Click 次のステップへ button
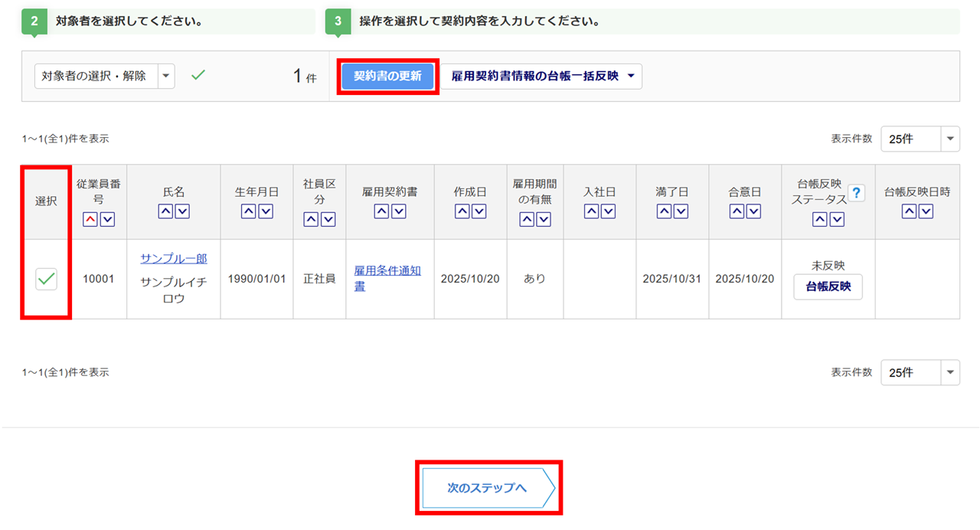The width and height of the screenshot is (980, 530). coord(488,488)
